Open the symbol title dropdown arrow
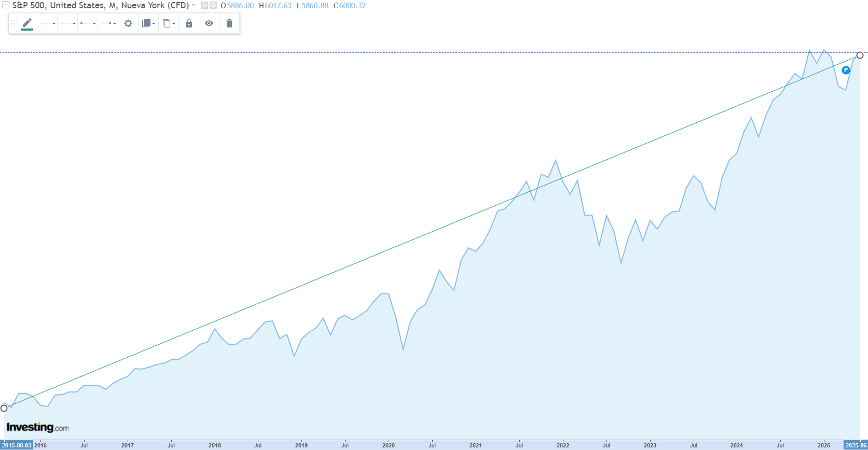This screenshot has width=868, height=450. pyautogui.click(x=194, y=6)
